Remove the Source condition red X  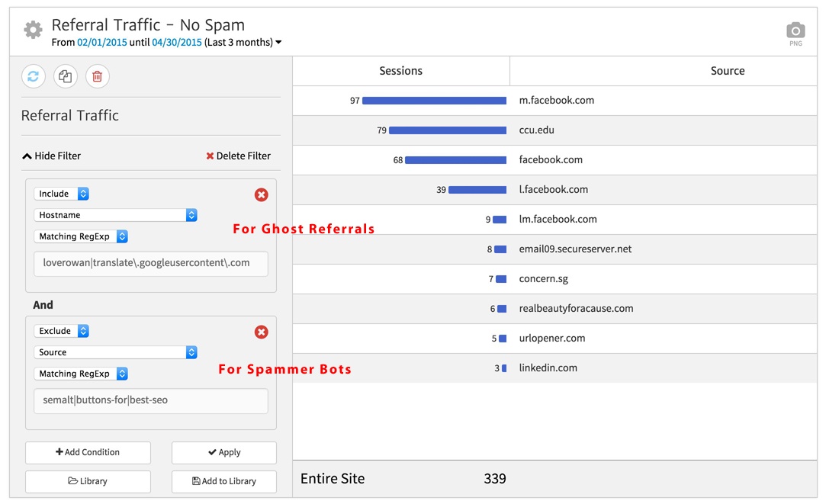pos(261,332)
